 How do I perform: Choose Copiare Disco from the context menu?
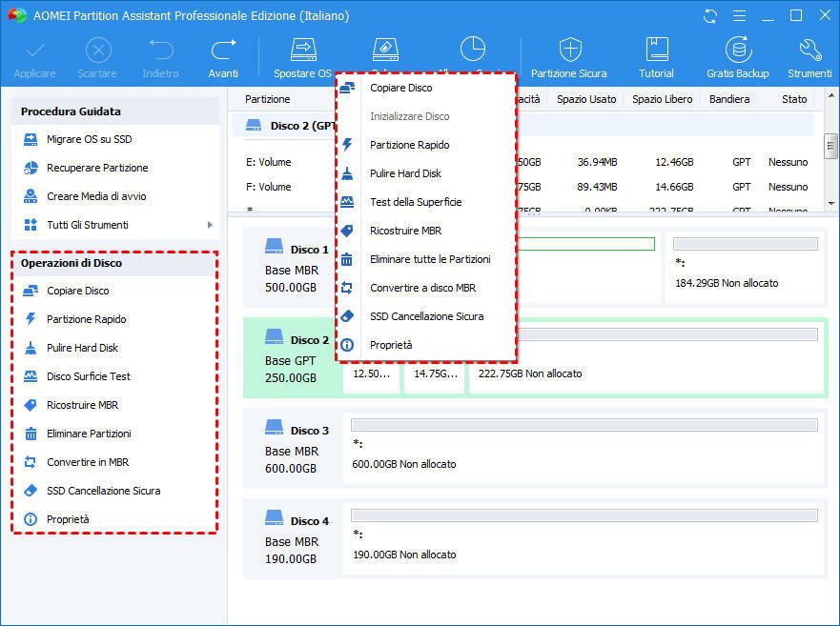tap(400, 86)
